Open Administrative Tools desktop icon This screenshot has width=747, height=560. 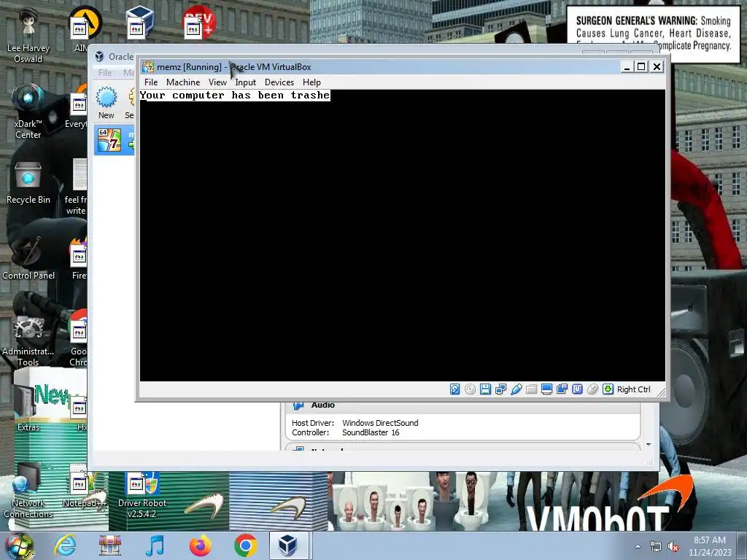point(28,340)
